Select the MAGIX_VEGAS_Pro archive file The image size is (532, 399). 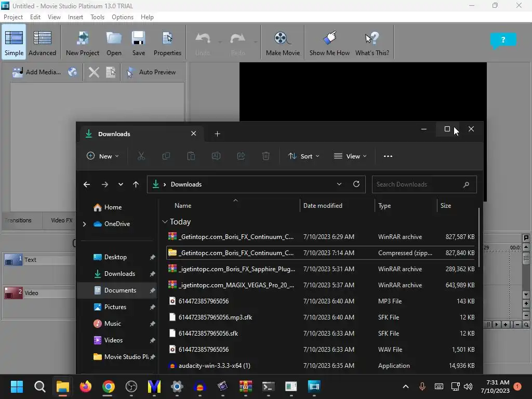[321, 285]
